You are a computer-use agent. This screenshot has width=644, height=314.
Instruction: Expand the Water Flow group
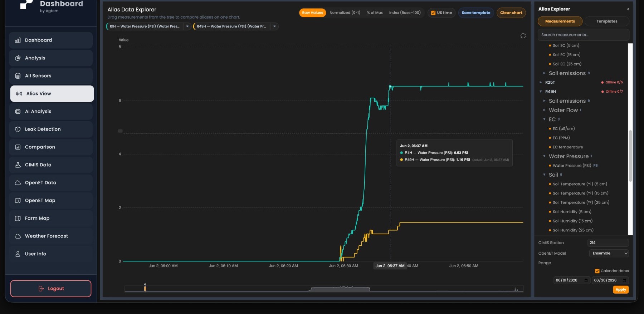pos(545,110)
